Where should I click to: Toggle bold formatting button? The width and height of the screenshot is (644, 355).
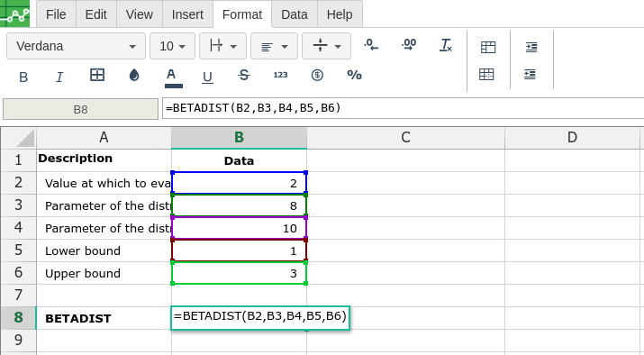(23, 77)
